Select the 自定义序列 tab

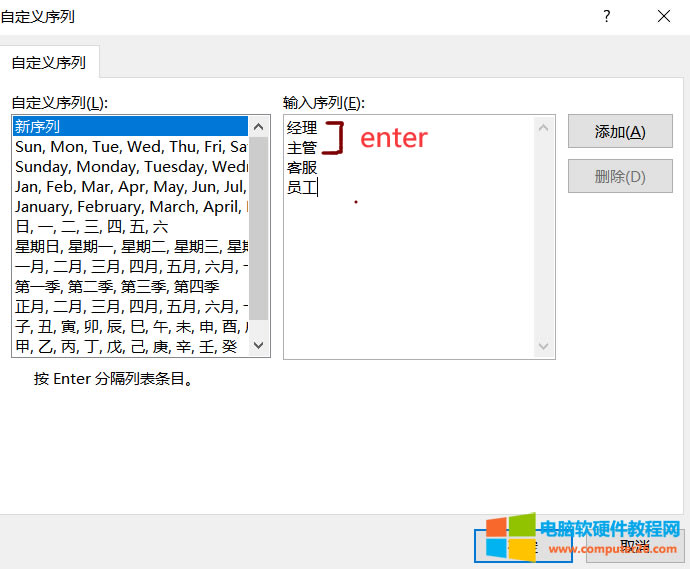tap(48, 62)
